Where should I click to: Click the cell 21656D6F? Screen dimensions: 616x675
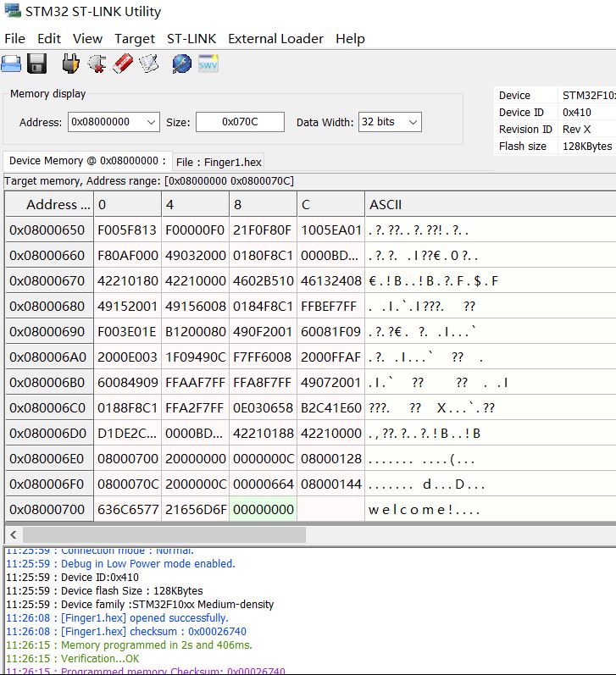pos(196,509)
